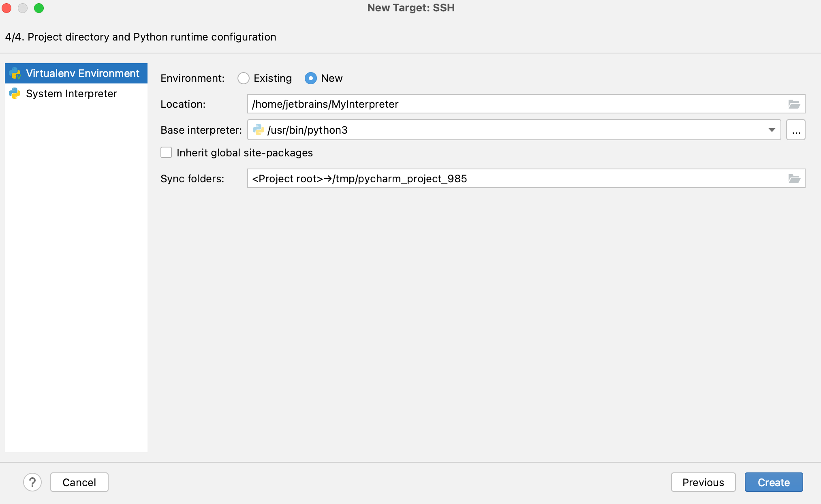821x504 pixels.
Task: Click the ellipsis icon next to Base interpreter
Action: [796, 129]
